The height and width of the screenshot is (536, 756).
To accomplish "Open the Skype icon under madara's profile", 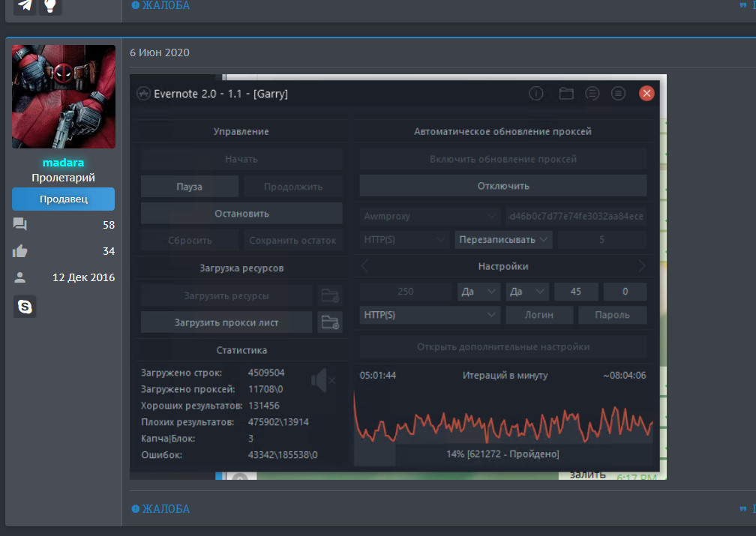I will tap(25, 306).
